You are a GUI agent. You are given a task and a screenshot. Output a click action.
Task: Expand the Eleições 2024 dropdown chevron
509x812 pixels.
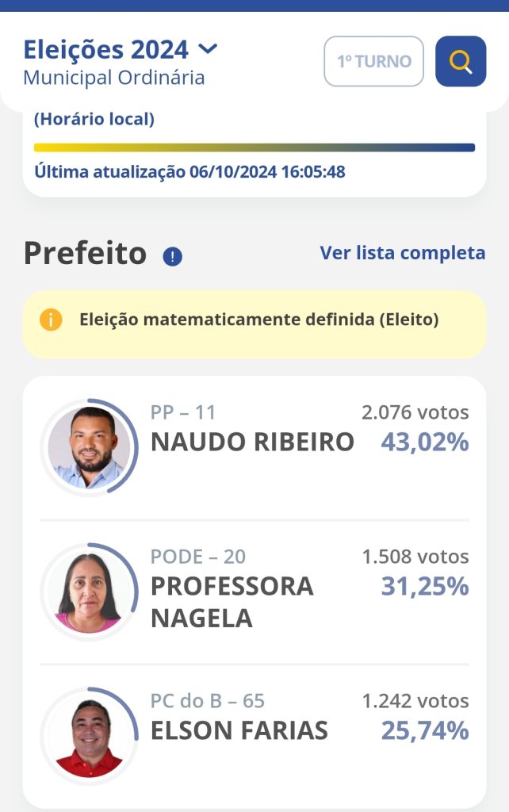[x=209, y=49]
